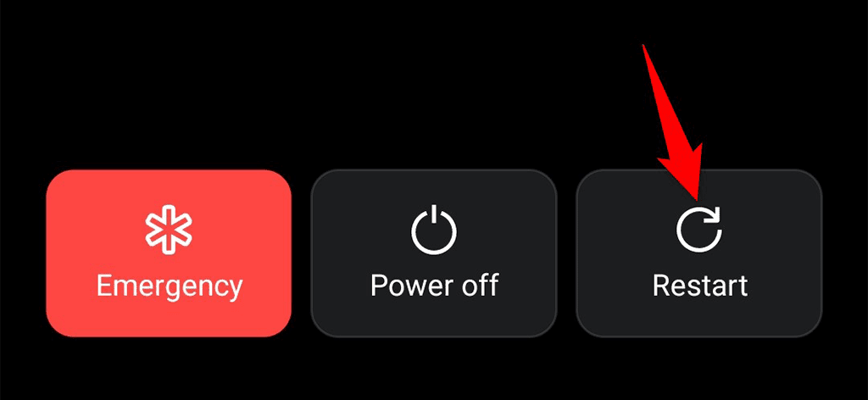Select the Power off text label
The image size is (868, 400).
pyautogui.click(x=434, y=286)
